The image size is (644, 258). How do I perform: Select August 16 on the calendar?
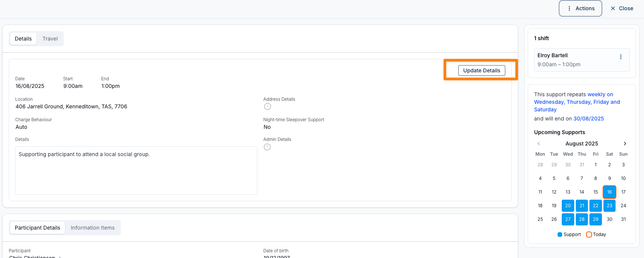[x=609, y=192]
